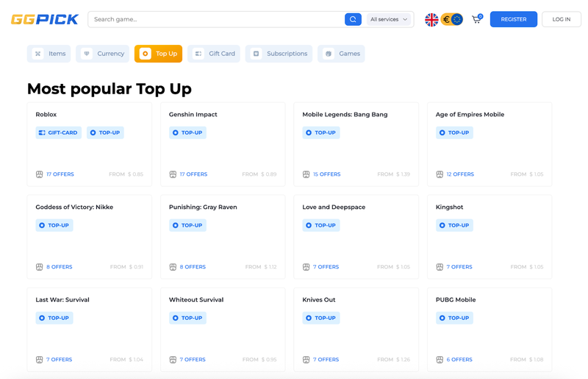Click the blue search magnifier button

point(353,19)
